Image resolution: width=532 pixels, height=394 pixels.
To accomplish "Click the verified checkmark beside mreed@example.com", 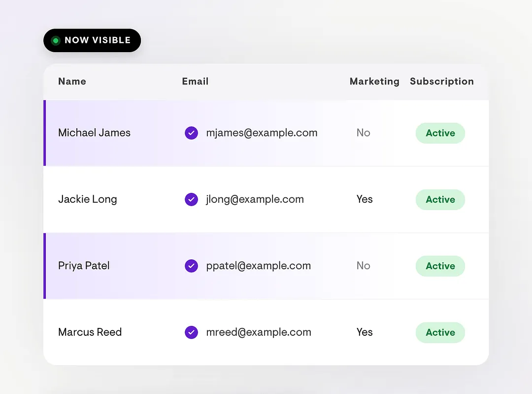I will [191, 332].
